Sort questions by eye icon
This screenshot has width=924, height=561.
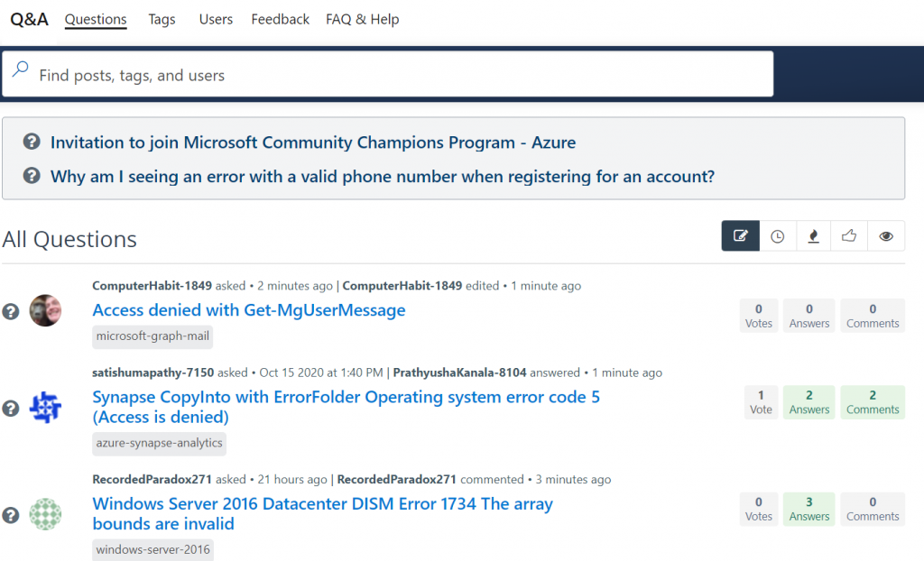point(886,236)
